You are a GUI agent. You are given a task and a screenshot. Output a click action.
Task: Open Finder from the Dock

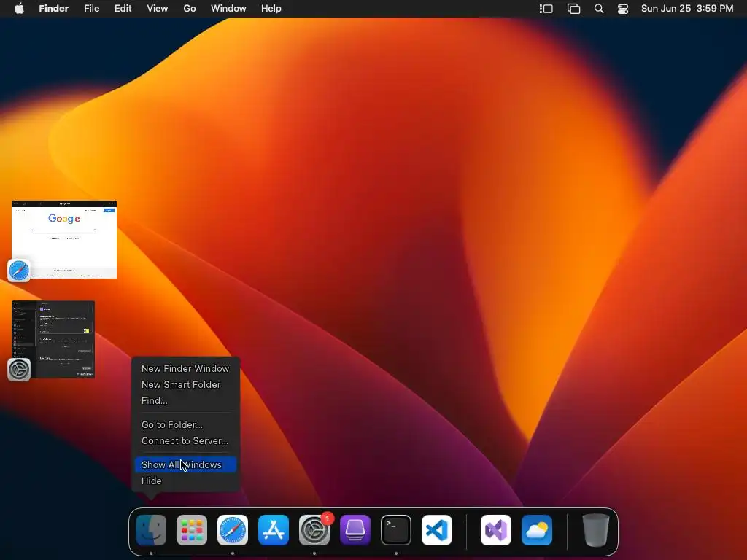[151, 530]
